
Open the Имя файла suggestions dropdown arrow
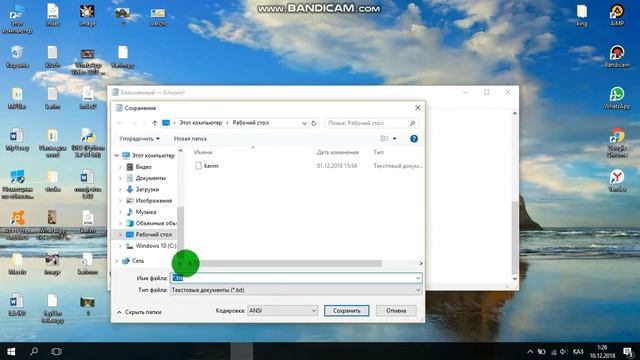(x=418, y=278)
